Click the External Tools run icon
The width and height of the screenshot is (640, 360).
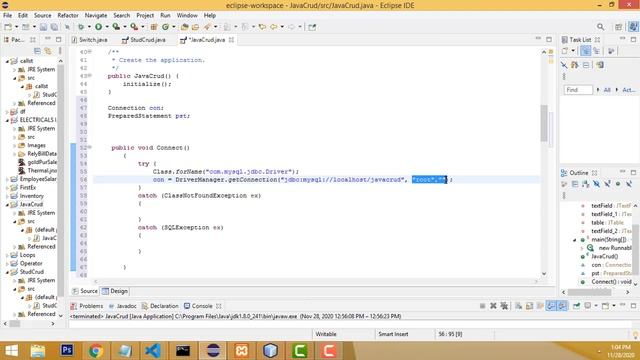tap(134, 27)
